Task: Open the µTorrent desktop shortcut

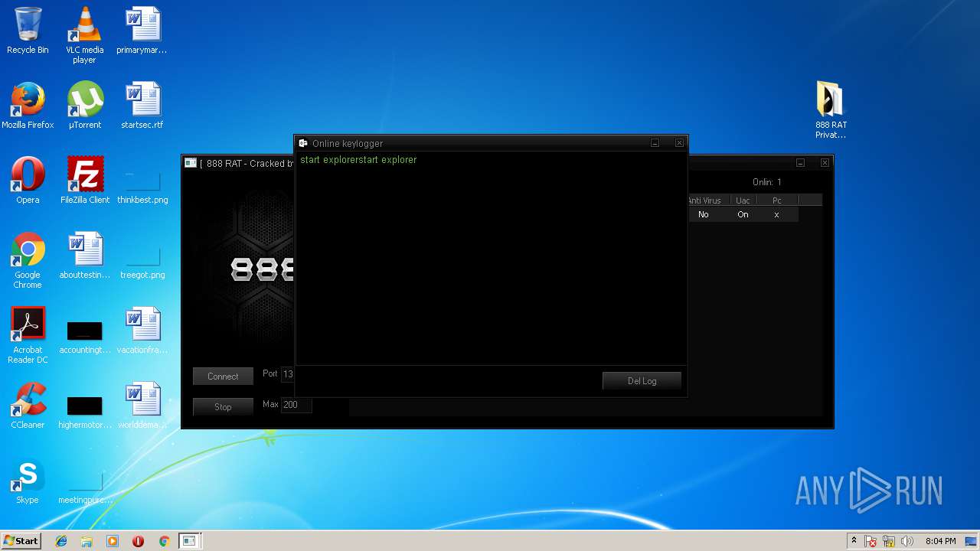Action: click(85, 106)
